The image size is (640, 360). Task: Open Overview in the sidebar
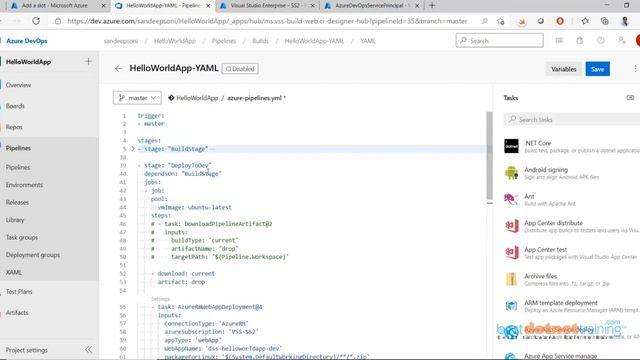(18, 85)
